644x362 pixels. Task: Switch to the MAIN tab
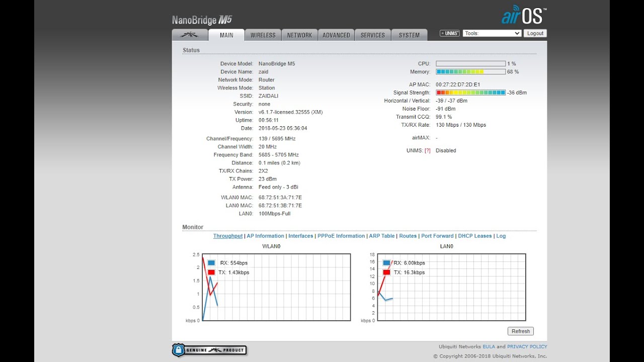click(x=226, y=35)
